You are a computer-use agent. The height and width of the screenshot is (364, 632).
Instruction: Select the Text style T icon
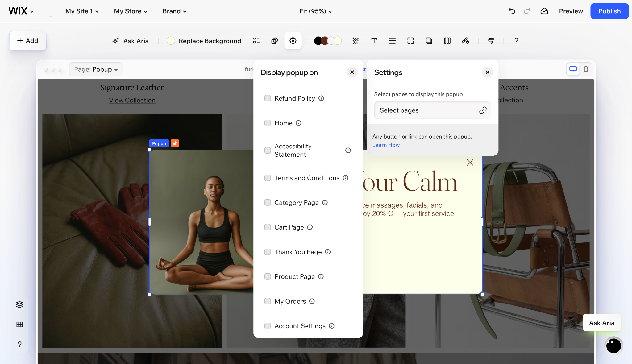point(374,41)
